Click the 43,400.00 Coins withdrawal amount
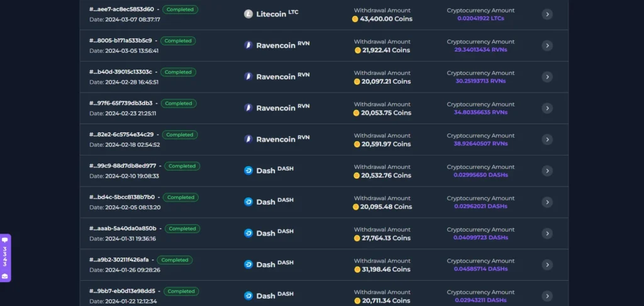The image size is (644, 306). 386,19
